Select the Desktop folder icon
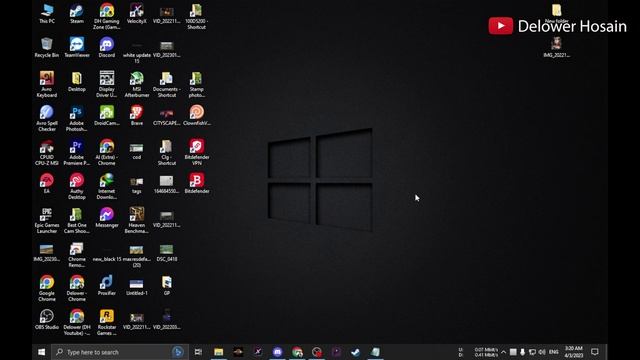The image size is (640, 360). (x=77, y=81)
